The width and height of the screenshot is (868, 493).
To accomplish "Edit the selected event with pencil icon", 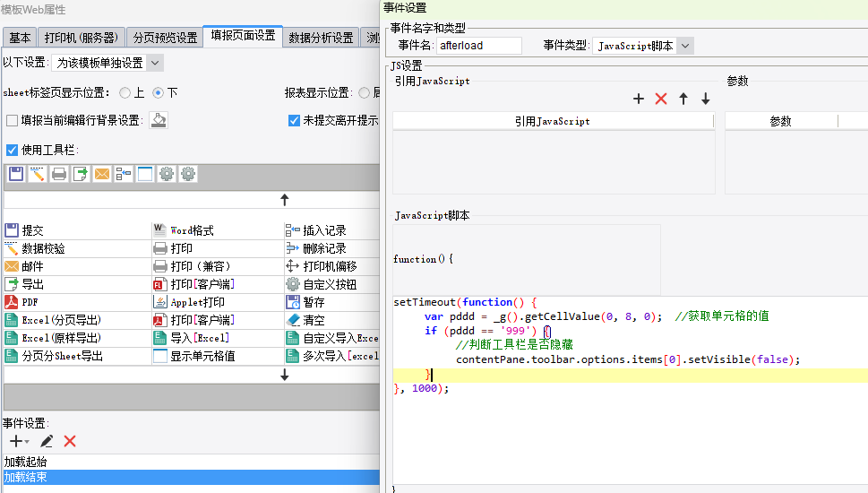I will [47, 441].
